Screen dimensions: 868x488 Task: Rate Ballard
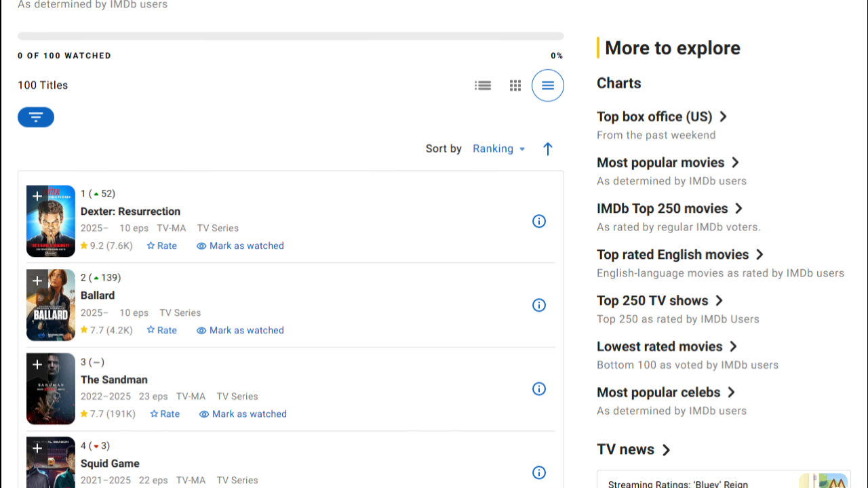click(162, 330)
